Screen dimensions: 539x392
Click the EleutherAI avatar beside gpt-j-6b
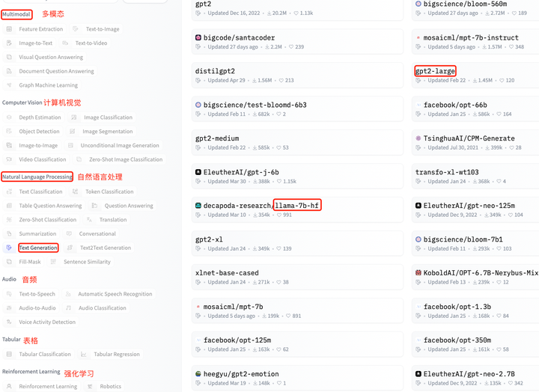click(198, 172)
